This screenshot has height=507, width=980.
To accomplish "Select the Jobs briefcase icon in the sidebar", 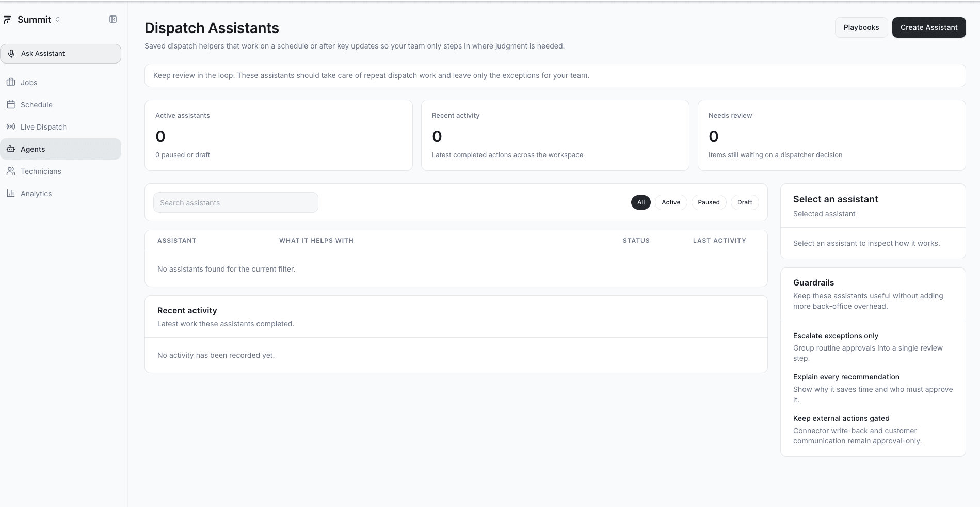I will coord(11,82).
